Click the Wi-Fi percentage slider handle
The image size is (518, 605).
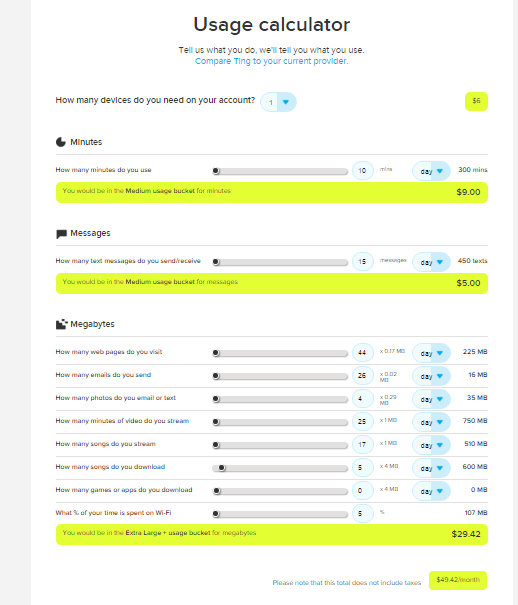click(x=216, y=514)
